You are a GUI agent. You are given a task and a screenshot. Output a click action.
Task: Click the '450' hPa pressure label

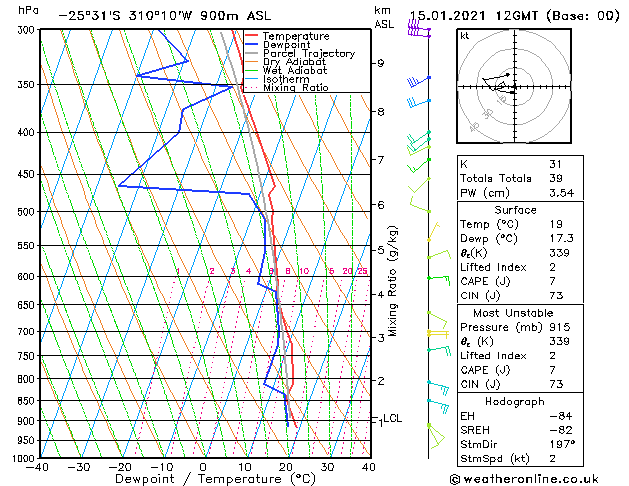(x=28, y=174)
